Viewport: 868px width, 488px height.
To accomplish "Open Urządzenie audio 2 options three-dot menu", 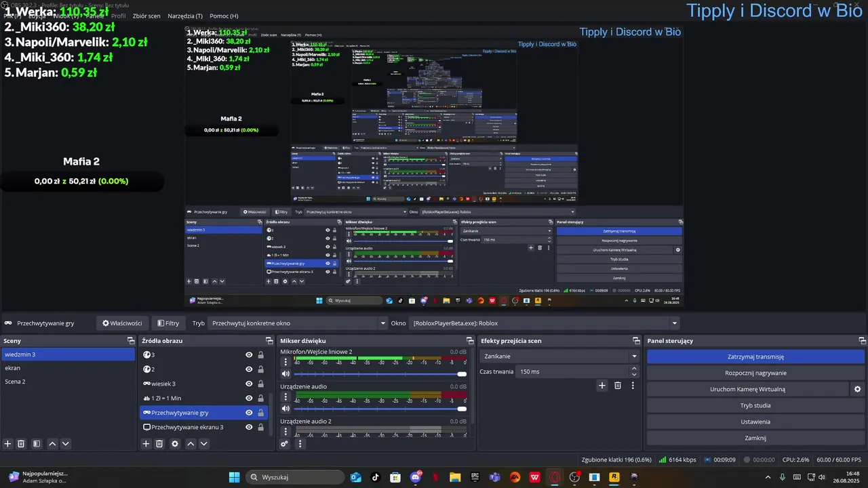I will 285,431.
